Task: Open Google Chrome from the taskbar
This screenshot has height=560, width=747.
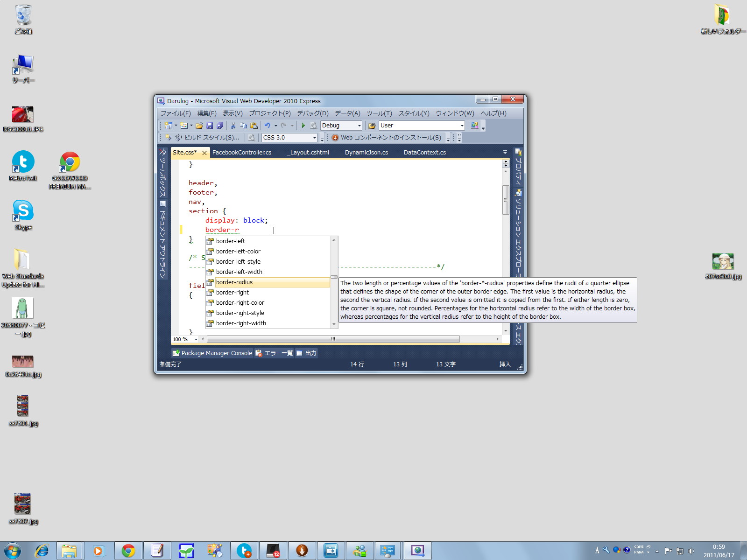Action: click(x=128, y=551)
